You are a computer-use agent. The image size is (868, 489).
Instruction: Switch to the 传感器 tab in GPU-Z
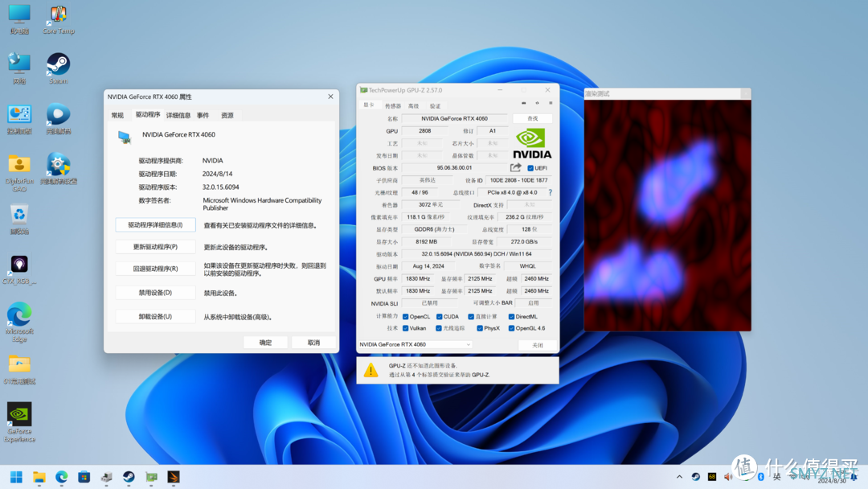pyautogui.click(x=392, y=106)
